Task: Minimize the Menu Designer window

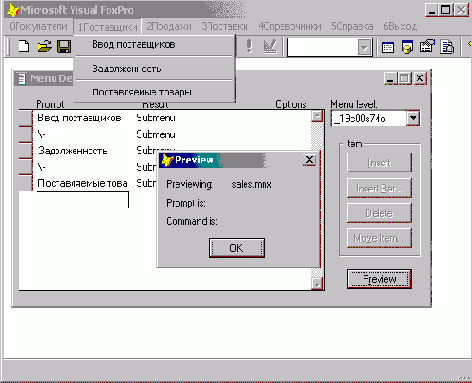Action: pyautogui.click(x=390, y=79)
